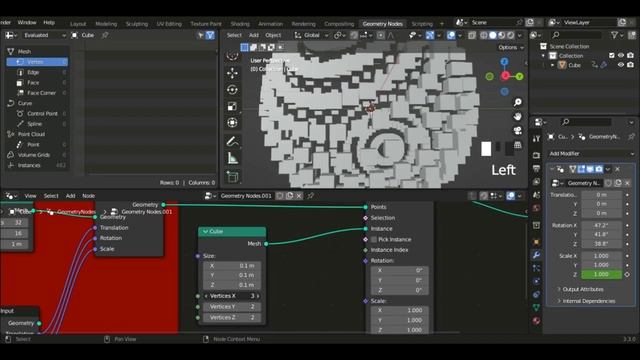Open the Material properties tab
The image size is (640, 360).
tap(536, 320)
